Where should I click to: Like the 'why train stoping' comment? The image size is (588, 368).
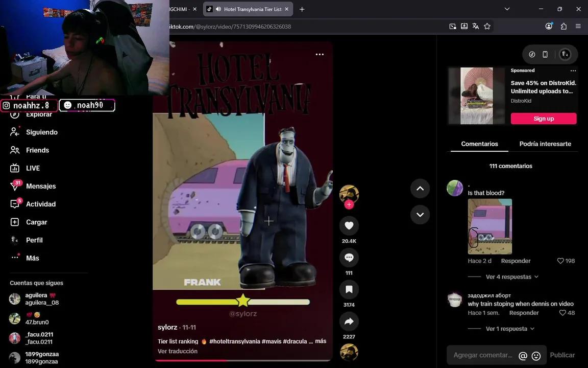pyautogui.click(x=562, y=312)
